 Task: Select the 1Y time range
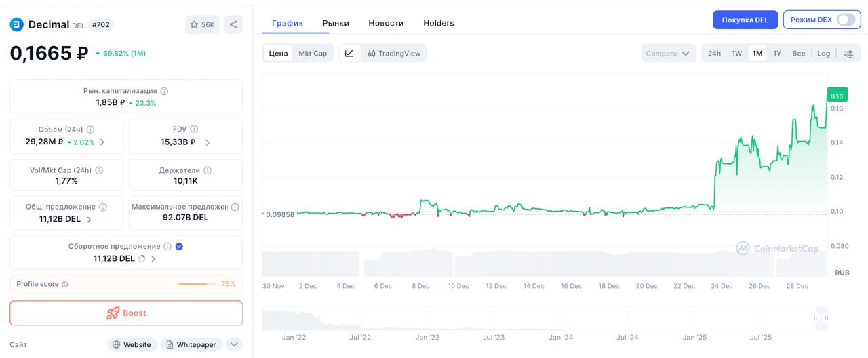pos(777,54)
